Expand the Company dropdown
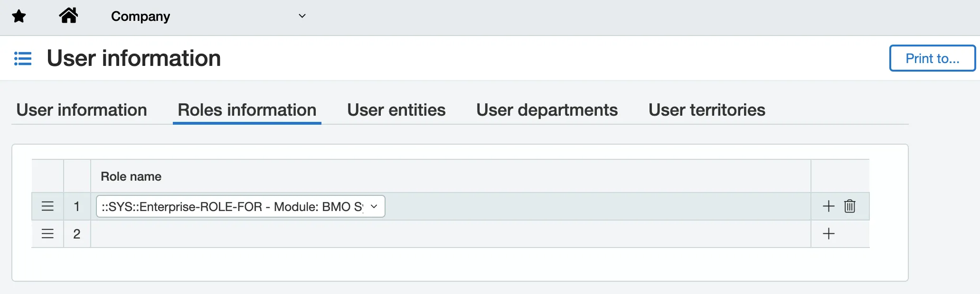 click(x=208, y=17)
